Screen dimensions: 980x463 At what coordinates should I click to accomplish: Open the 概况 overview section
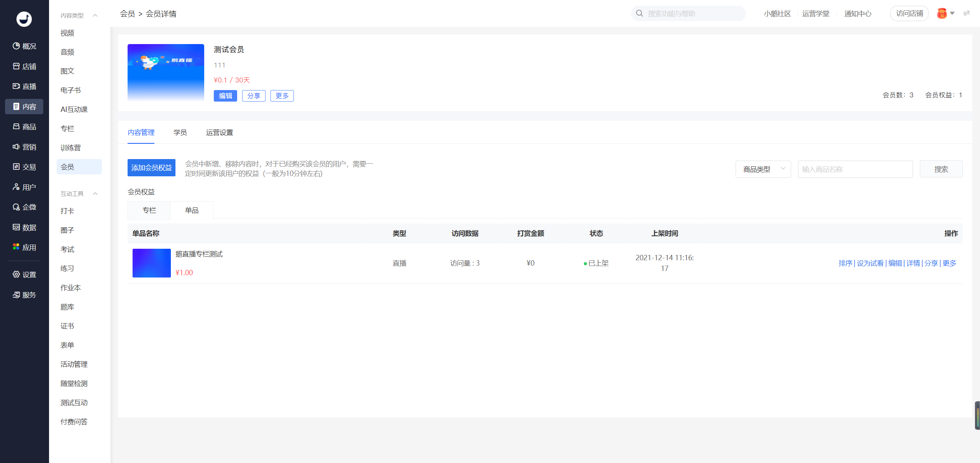coord(24,46)
